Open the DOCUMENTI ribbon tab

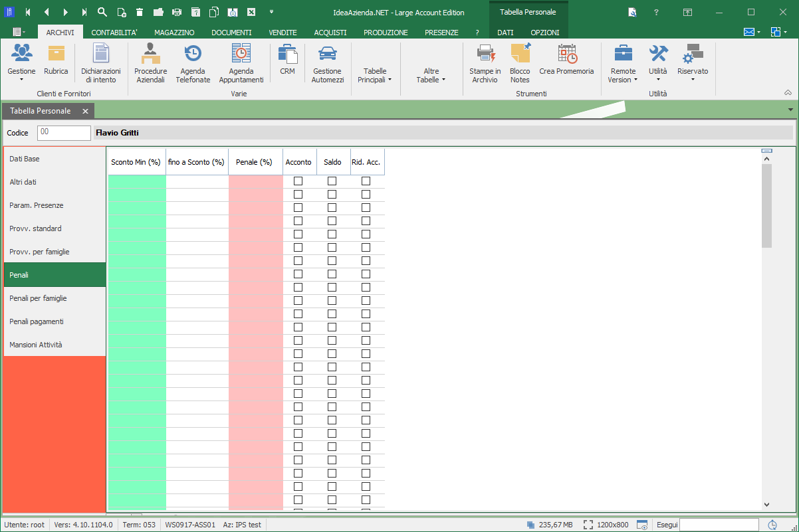(231, 33)
